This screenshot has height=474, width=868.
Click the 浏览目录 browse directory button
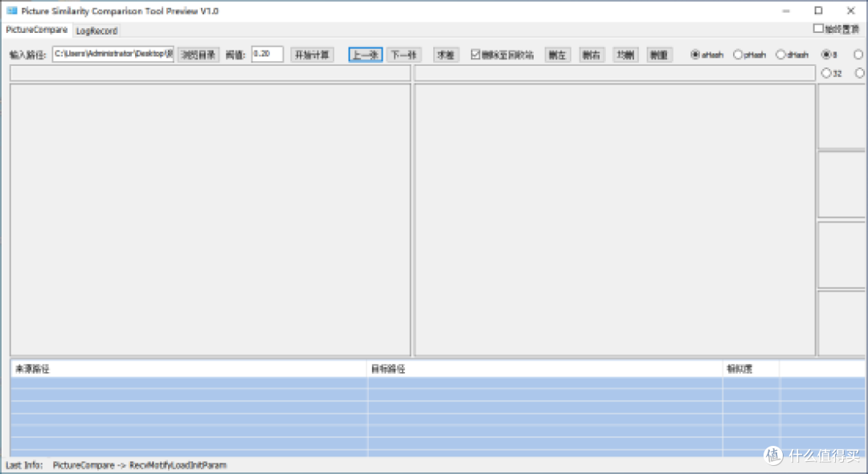click(199, 55)
